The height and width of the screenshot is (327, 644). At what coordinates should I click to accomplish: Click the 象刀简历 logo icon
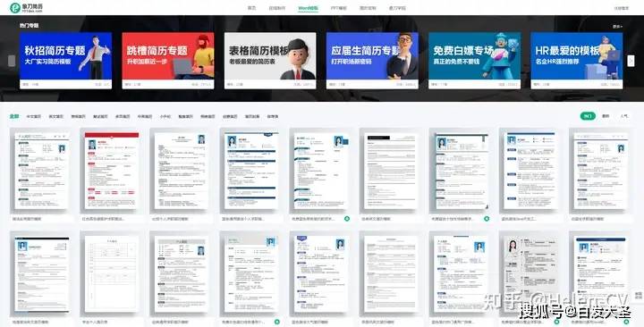15,7
